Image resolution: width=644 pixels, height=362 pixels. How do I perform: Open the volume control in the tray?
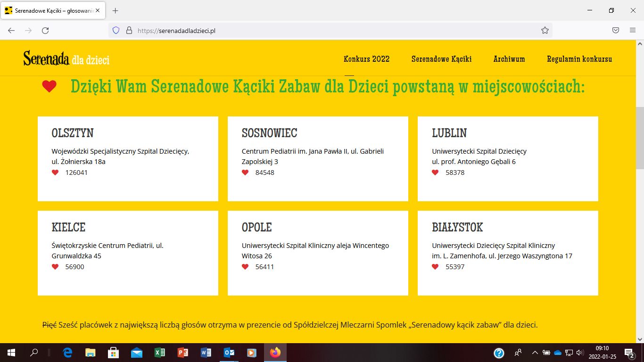point(580,353)
